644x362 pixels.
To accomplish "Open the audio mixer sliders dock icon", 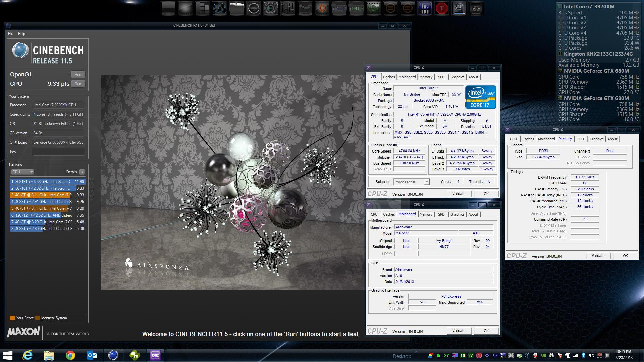I will 287,9.
